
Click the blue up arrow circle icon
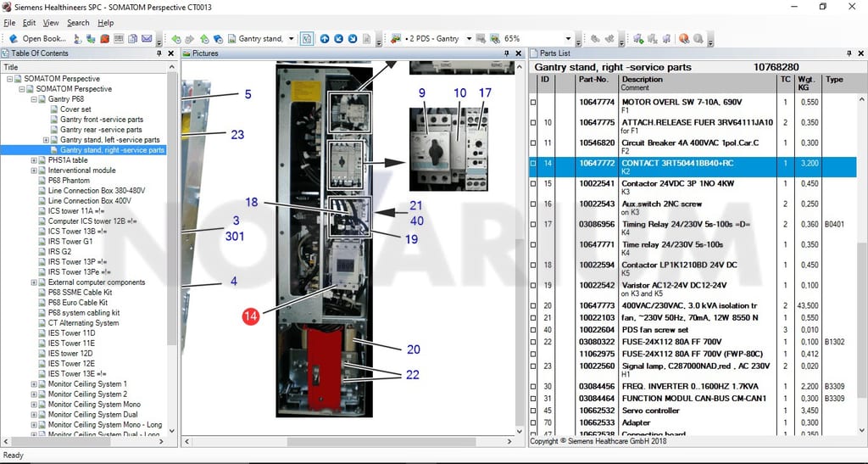coord(325,39)
